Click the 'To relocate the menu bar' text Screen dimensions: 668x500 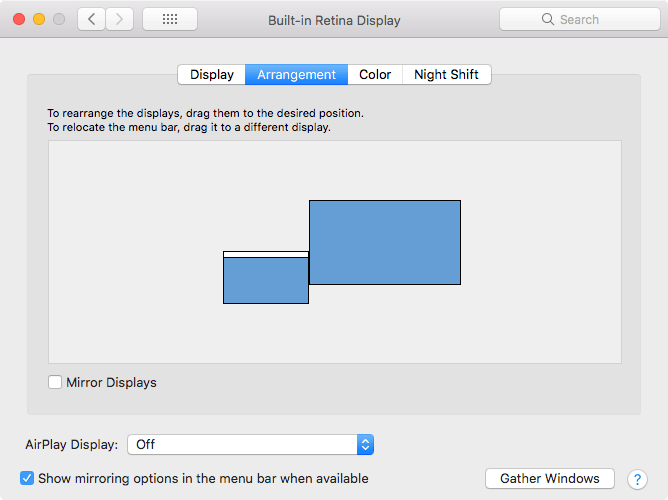click(189, 127)
